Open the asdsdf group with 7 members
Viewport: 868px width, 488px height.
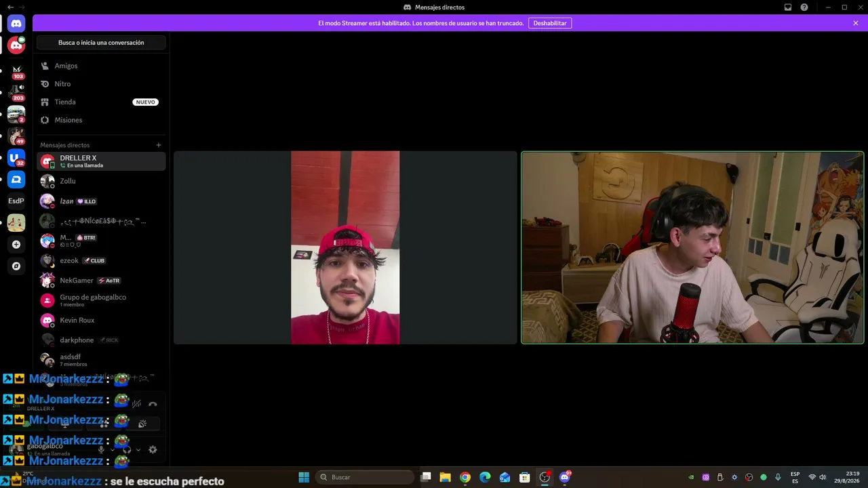[x=101, y=360]
